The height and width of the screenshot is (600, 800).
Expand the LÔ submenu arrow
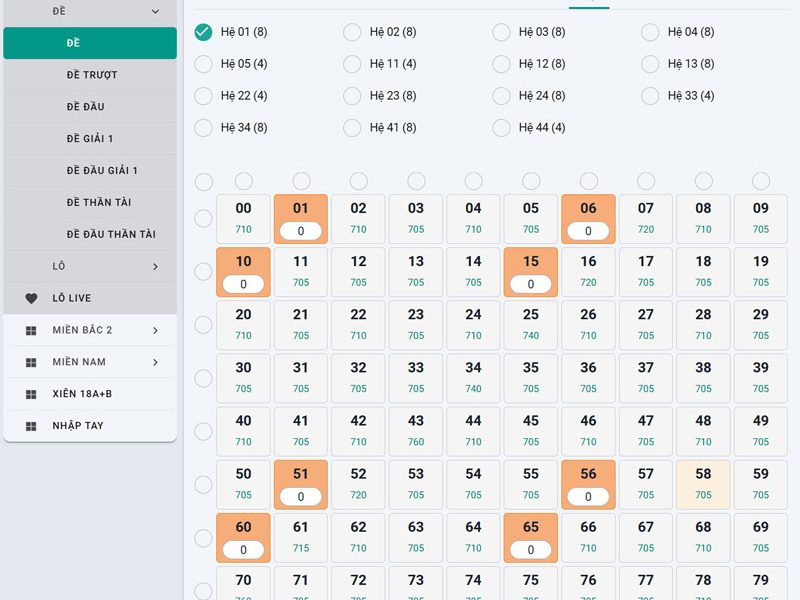pyautogui.click(x=155, y=266)
